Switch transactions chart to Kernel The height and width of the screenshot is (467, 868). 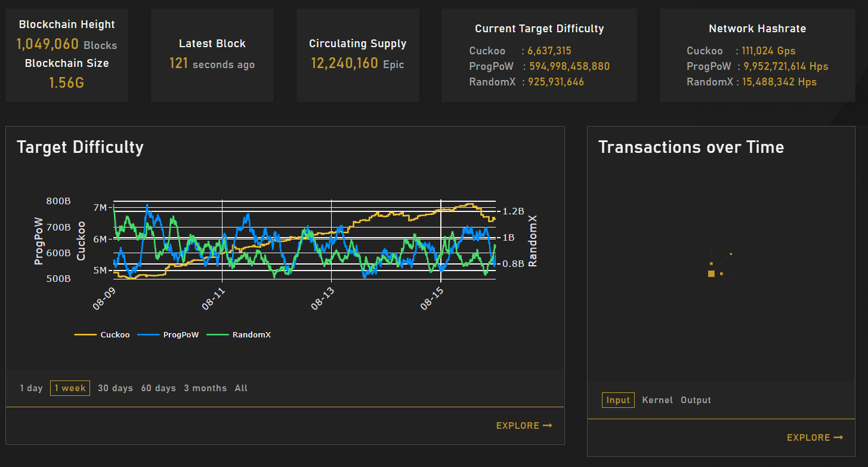(x=657, y=400)
